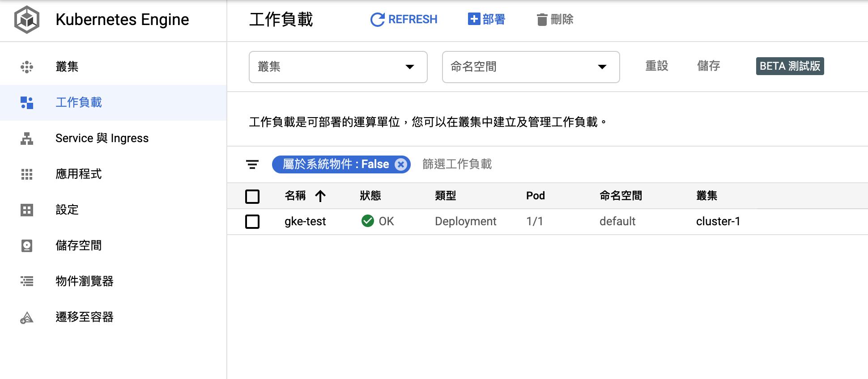Tick the gke-test row checkbox

[x=252, y=221]
